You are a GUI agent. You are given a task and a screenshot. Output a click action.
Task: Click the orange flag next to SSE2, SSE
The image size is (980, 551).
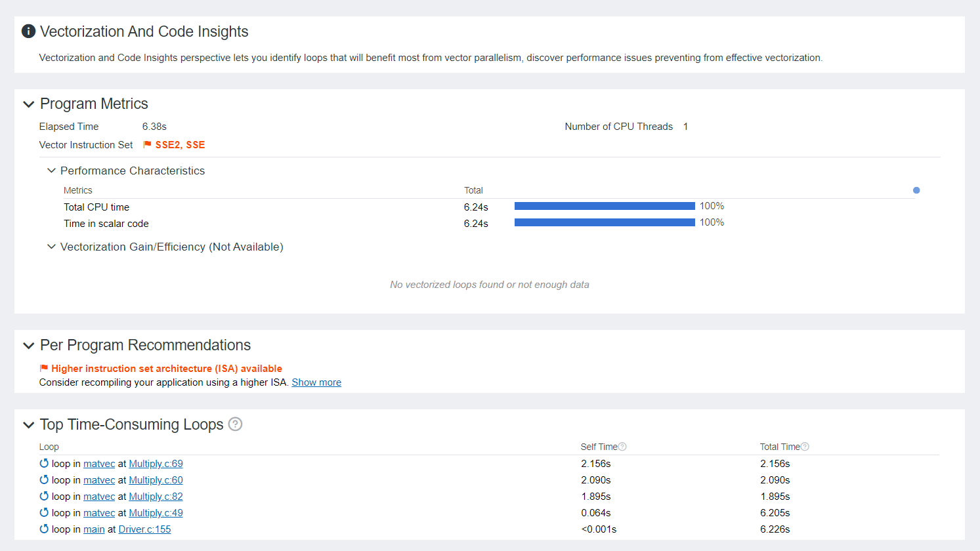(148, 144)
